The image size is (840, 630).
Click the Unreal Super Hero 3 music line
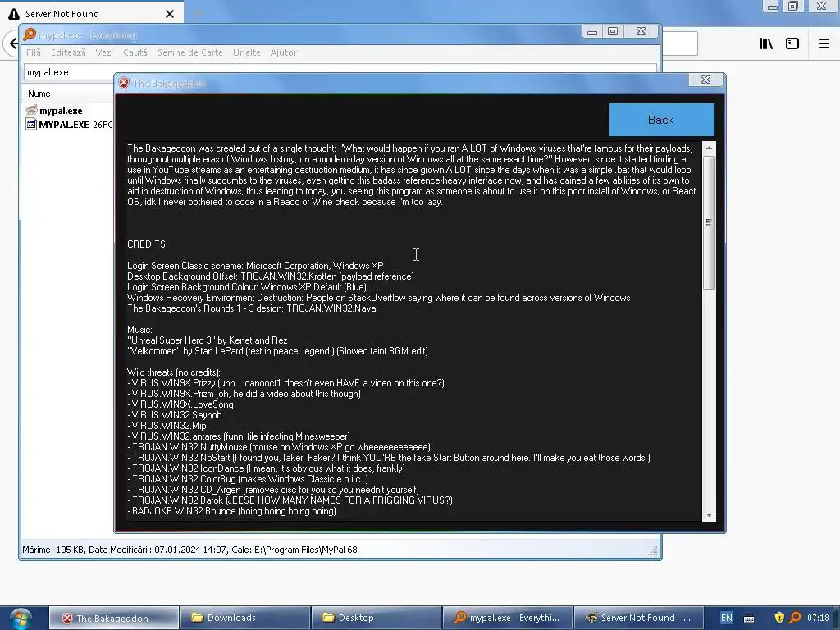click(x=208, y=340)
